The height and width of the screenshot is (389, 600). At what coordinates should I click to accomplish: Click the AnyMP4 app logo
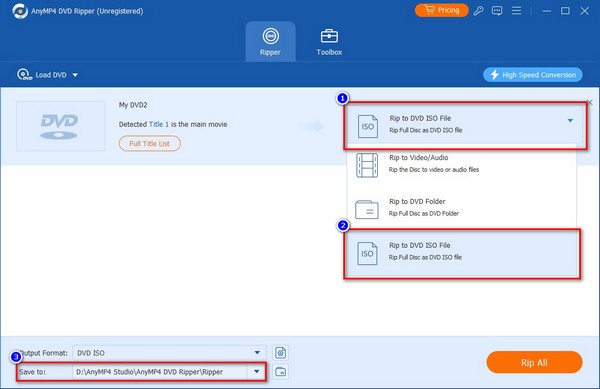coord(20,11)
